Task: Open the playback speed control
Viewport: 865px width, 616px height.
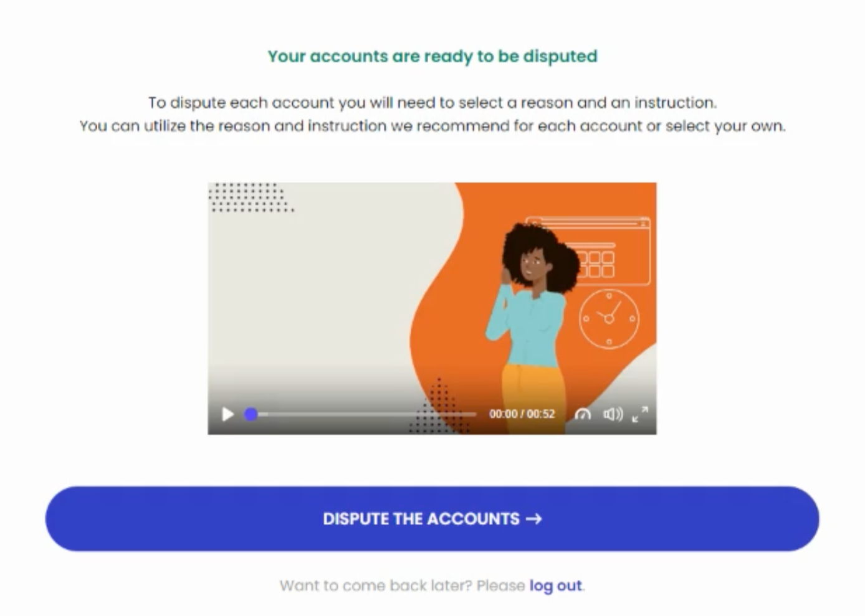Action: tap(583, 414)
